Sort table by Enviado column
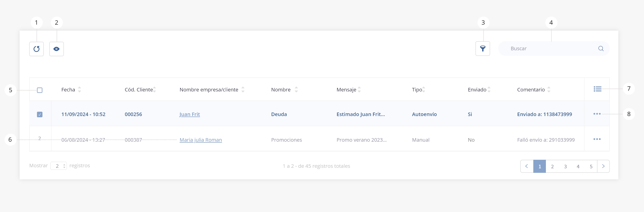 point(489,90)
